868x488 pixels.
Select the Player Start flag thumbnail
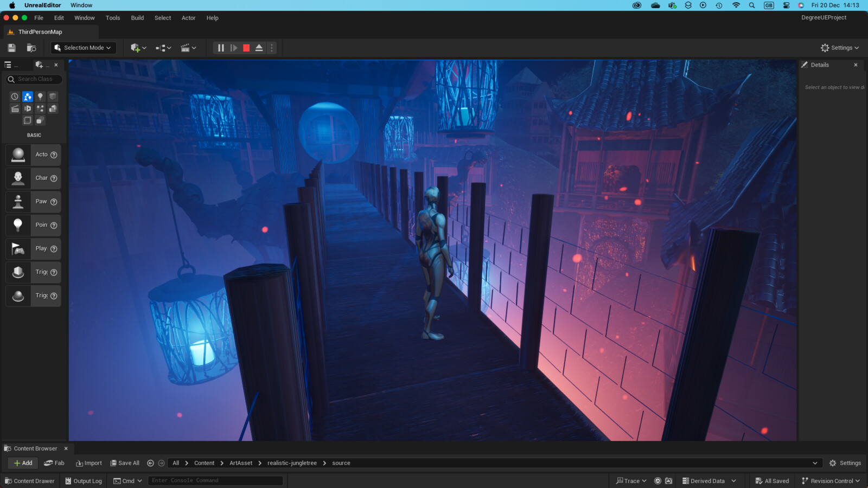click(18, 248)
